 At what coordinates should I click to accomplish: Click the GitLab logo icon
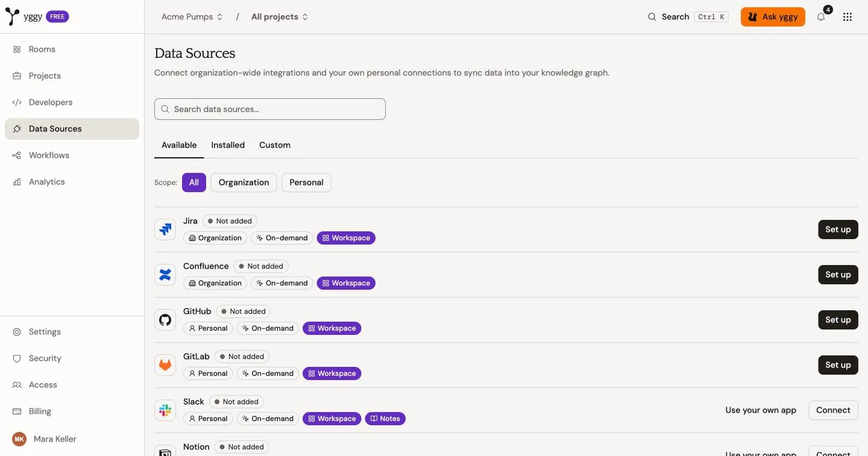coord(165,365)
